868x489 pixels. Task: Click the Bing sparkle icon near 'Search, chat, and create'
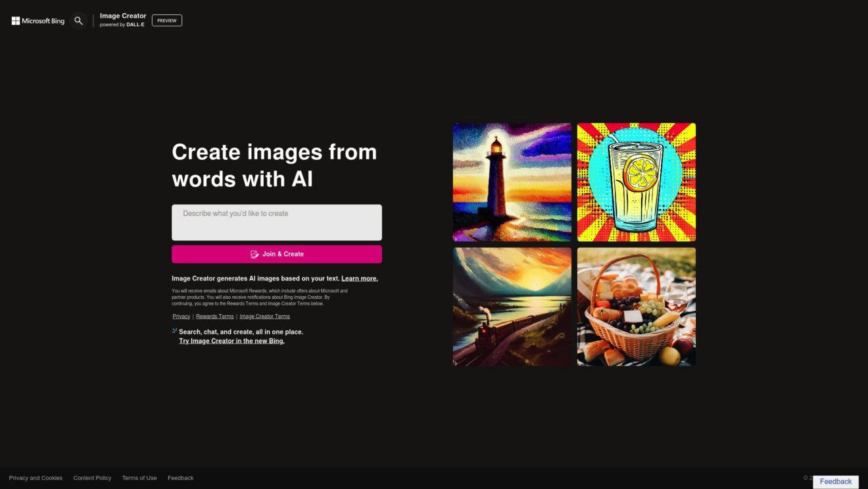[x=174, y=331]
